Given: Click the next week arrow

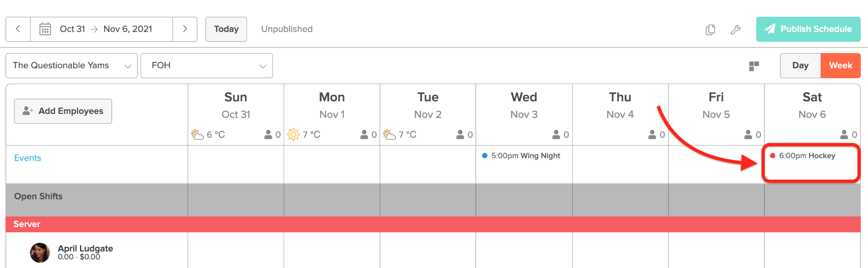Looking at the screenshot, I should 185,28.
